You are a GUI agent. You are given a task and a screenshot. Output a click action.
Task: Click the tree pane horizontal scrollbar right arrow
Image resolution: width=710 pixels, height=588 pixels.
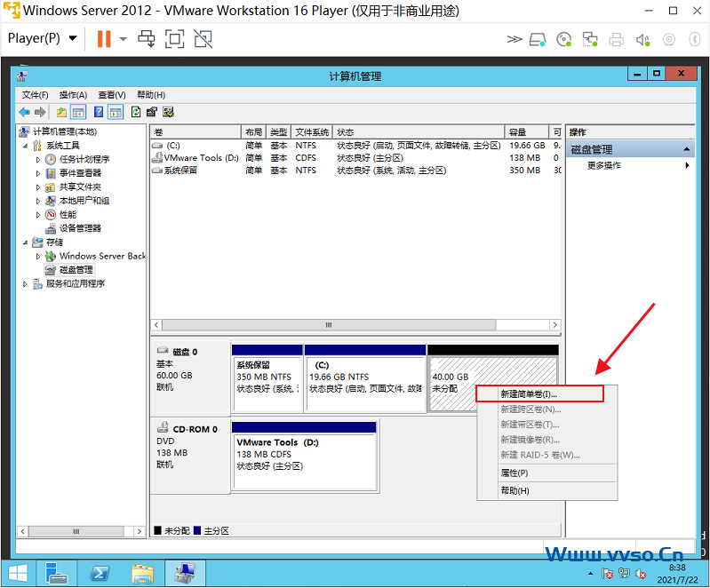click(140, 531)
